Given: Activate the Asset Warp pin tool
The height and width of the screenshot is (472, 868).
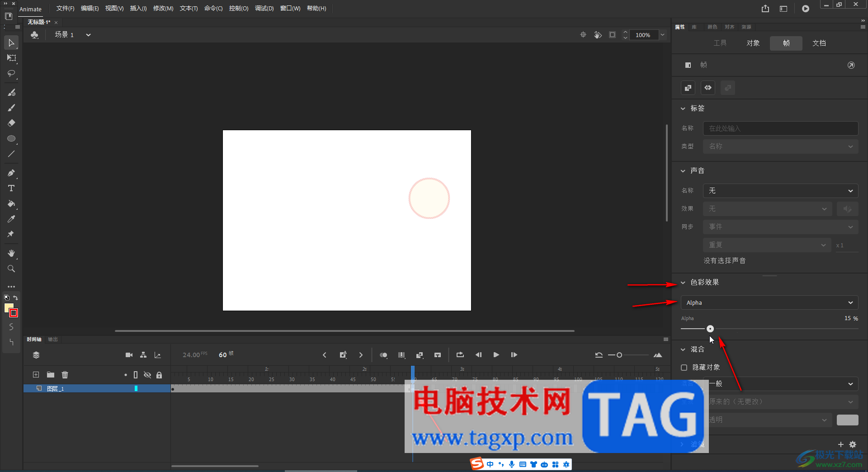Looking at the screenshot, I should 11,234.
